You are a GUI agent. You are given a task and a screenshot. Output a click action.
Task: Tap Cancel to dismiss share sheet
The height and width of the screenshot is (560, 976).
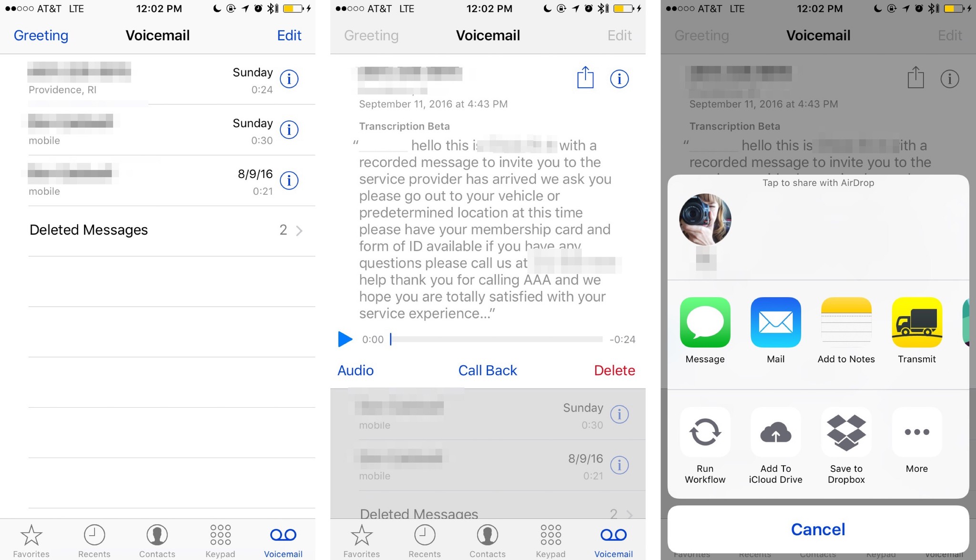coord(817,530)
